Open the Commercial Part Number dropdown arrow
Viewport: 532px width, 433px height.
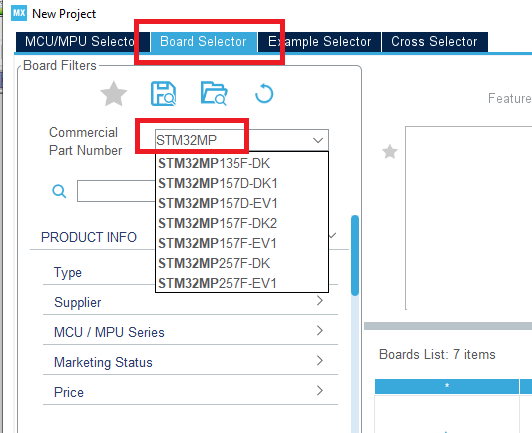[318, 140]
